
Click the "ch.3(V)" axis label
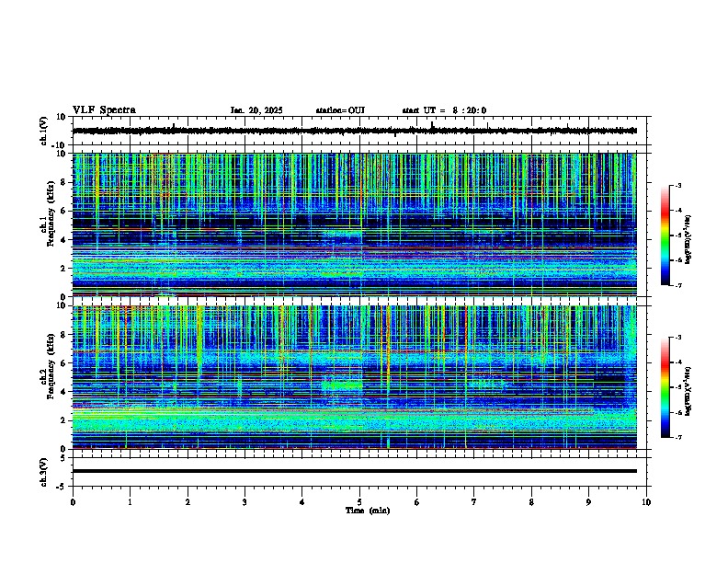[44, 473]
